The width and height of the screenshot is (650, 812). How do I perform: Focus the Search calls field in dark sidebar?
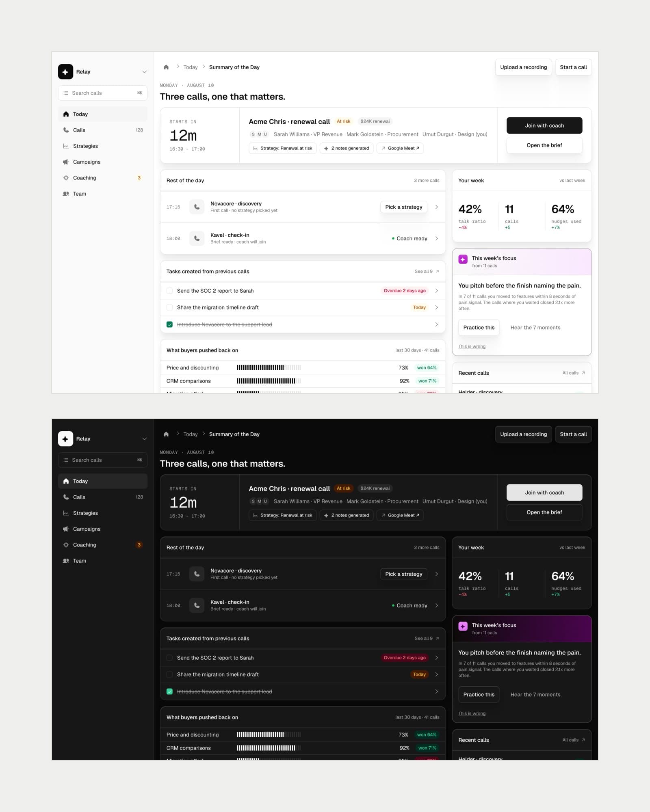103,460
